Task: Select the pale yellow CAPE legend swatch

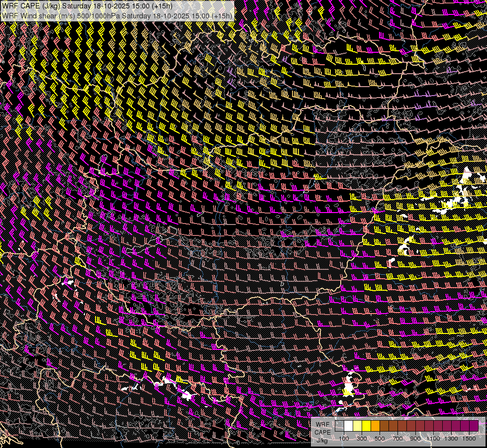Action: tap(357, 426)
